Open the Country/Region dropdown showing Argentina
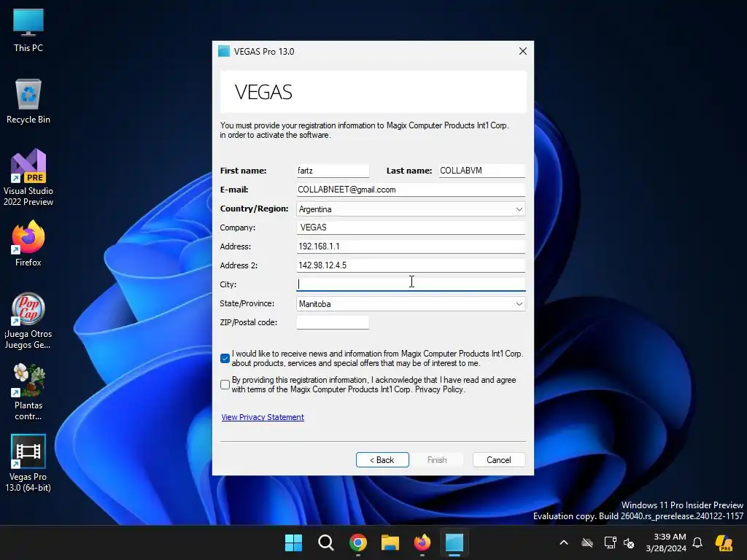This screenshot has height=560, width=747. [411, 209]
